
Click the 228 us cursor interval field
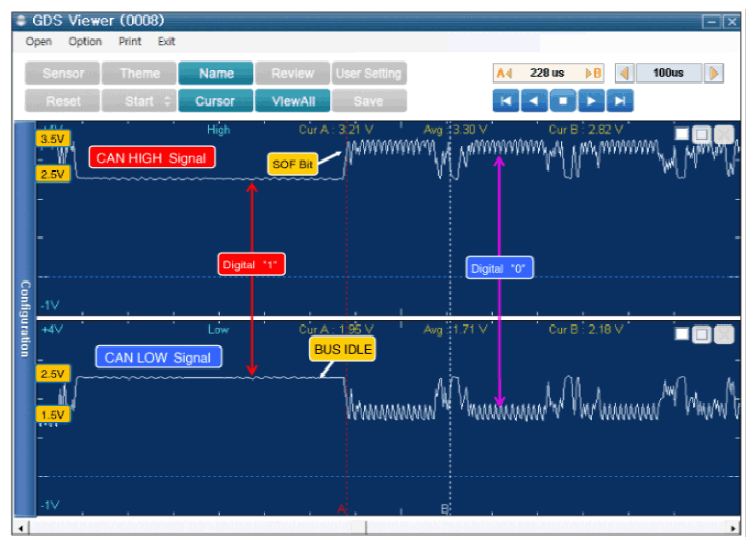547,73
